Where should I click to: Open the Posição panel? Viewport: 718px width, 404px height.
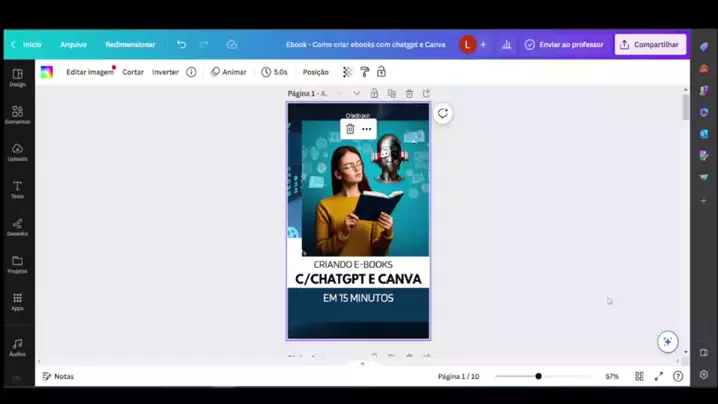click(x=315, y=72)
